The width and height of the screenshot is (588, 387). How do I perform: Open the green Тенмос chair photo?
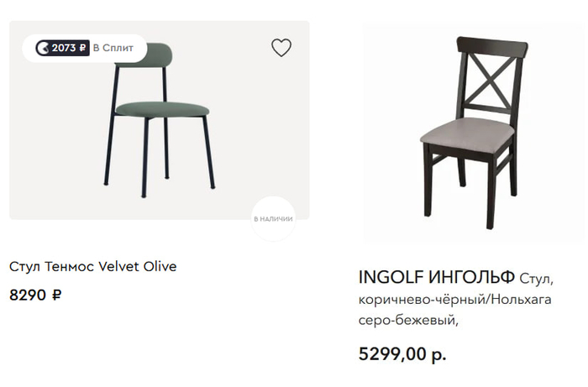tap(159, 134)
